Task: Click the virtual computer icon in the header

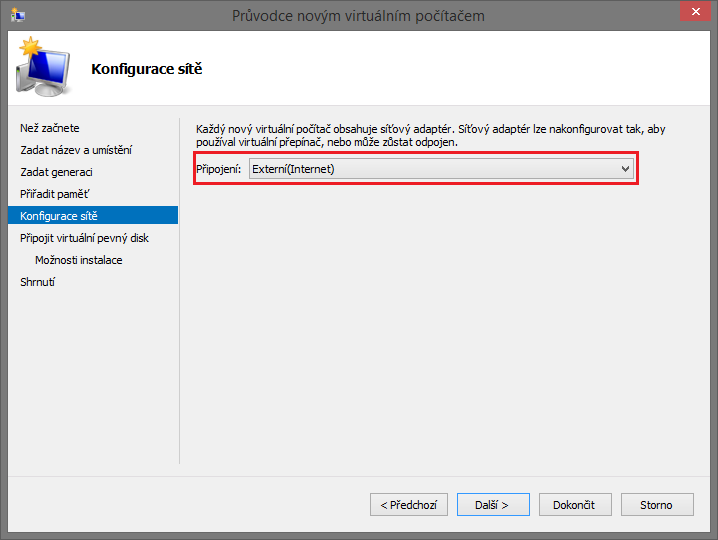Action: (40, 67)
